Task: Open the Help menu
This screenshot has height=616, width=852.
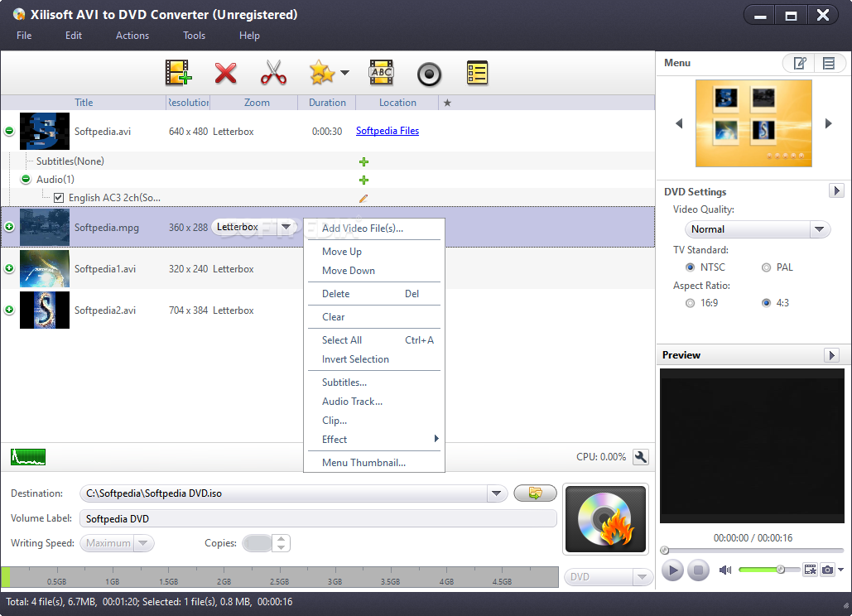Action: tap(249, 36)
